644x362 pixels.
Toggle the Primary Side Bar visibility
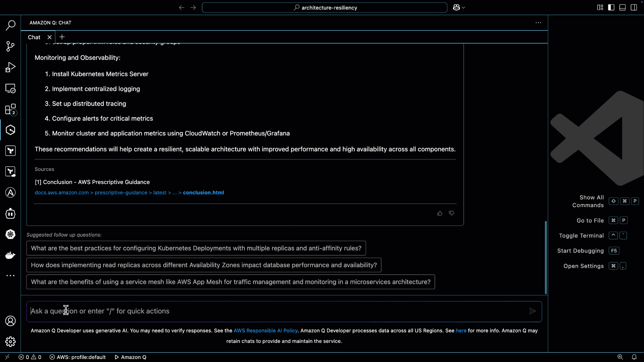611,7
